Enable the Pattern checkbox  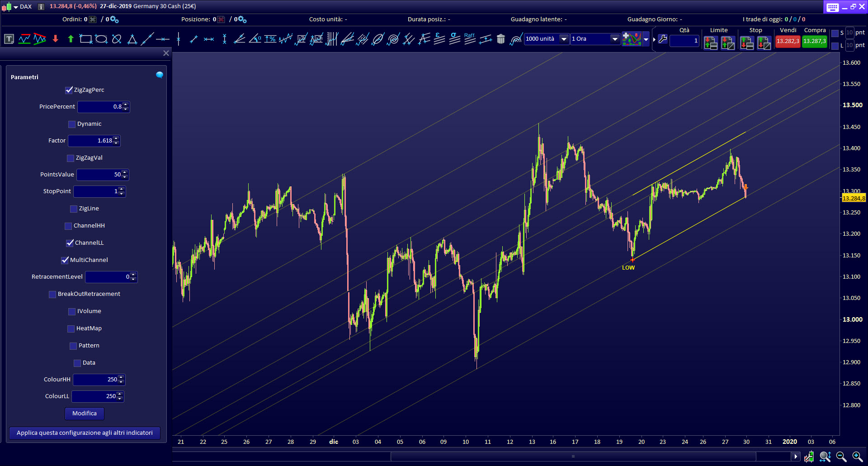coord(73,346)
